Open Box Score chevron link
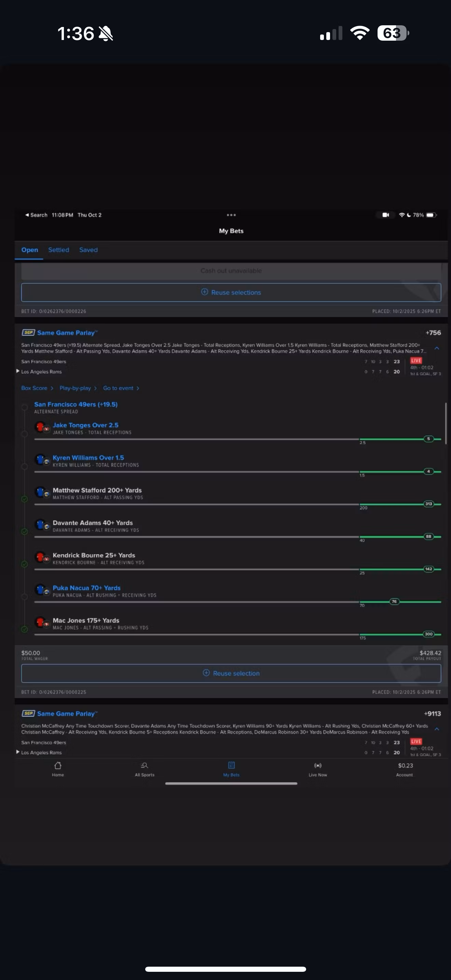 click(37, 388)
